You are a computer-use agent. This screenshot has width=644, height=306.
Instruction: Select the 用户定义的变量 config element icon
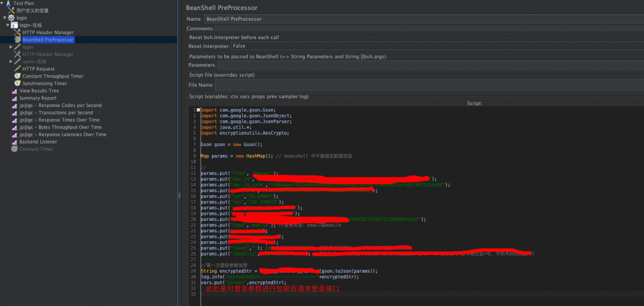click(11, 11)
